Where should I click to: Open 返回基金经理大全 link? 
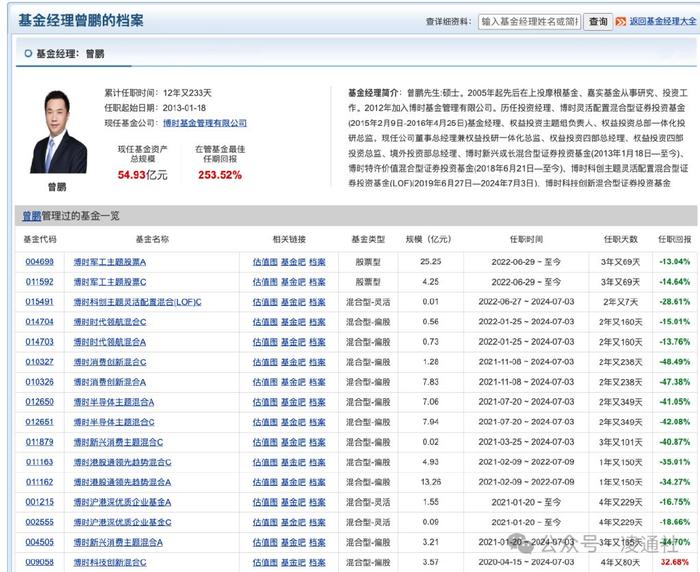tap(662, 21)
